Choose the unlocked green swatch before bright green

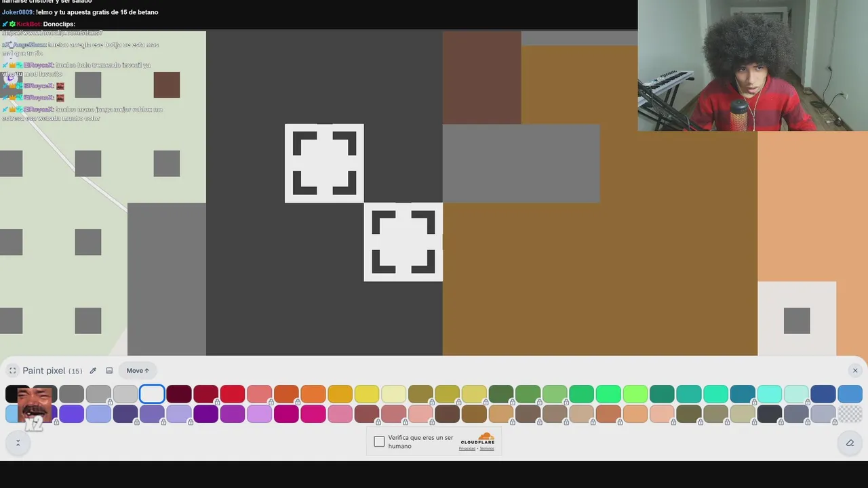(581, 394)
